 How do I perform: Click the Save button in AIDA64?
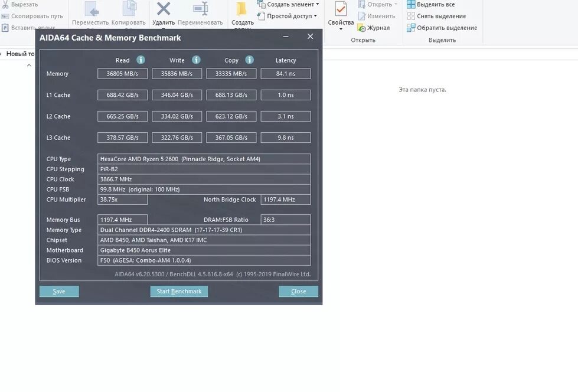tap(59, 291)
